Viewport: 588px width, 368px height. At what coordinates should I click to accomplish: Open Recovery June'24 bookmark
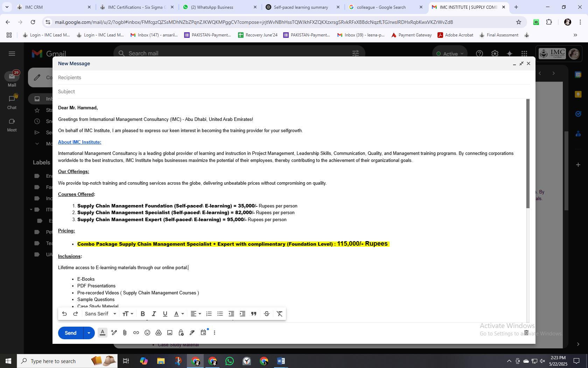tap(258, 35)
